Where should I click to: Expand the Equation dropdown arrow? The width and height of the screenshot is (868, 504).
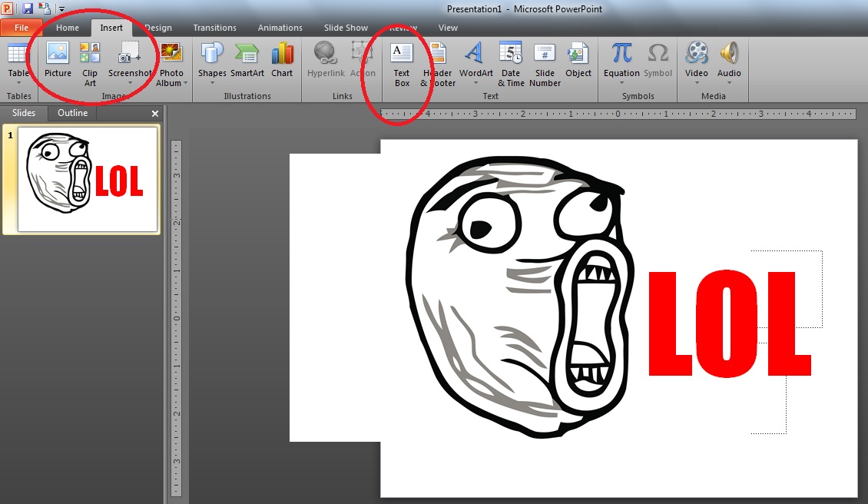coord(621,83)
